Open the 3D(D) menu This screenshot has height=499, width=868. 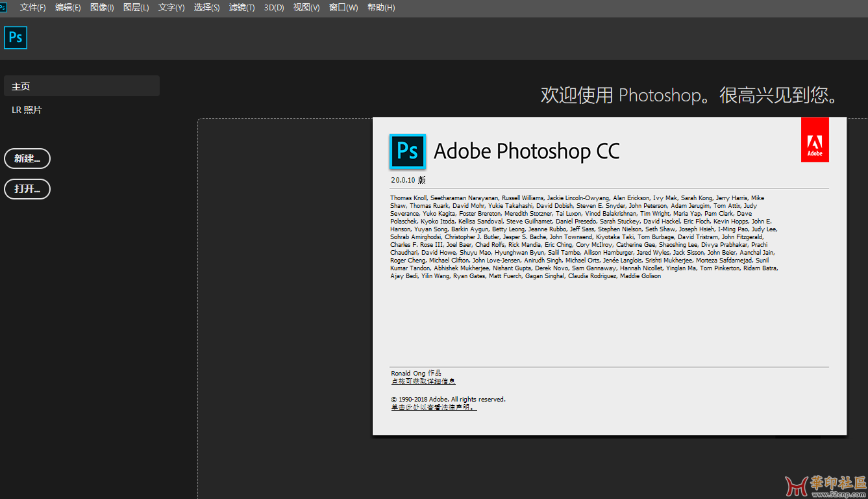pos(274,8)
